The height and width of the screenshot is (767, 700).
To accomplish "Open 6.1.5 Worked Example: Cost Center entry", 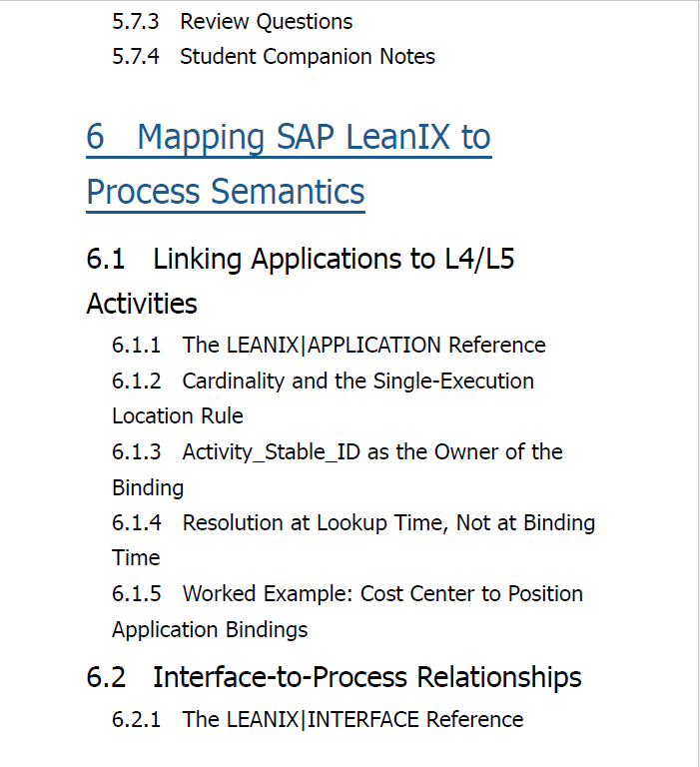I will click(348, 594).
